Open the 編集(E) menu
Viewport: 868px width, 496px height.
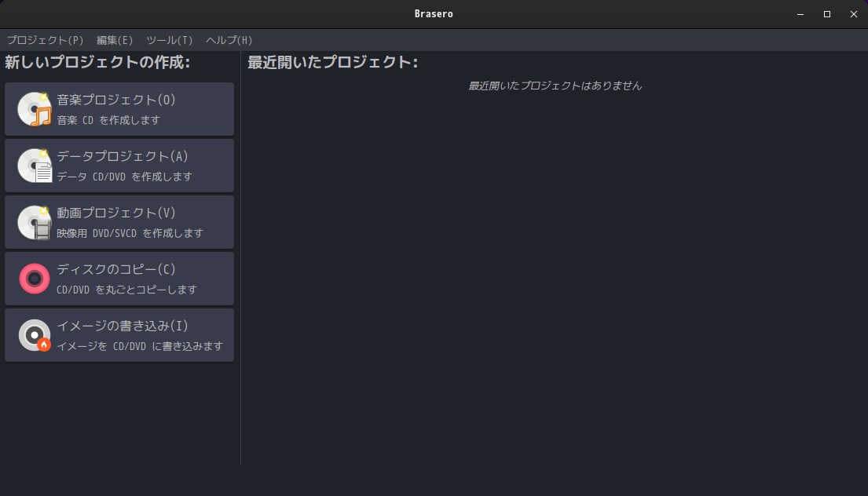coord(115,40)
